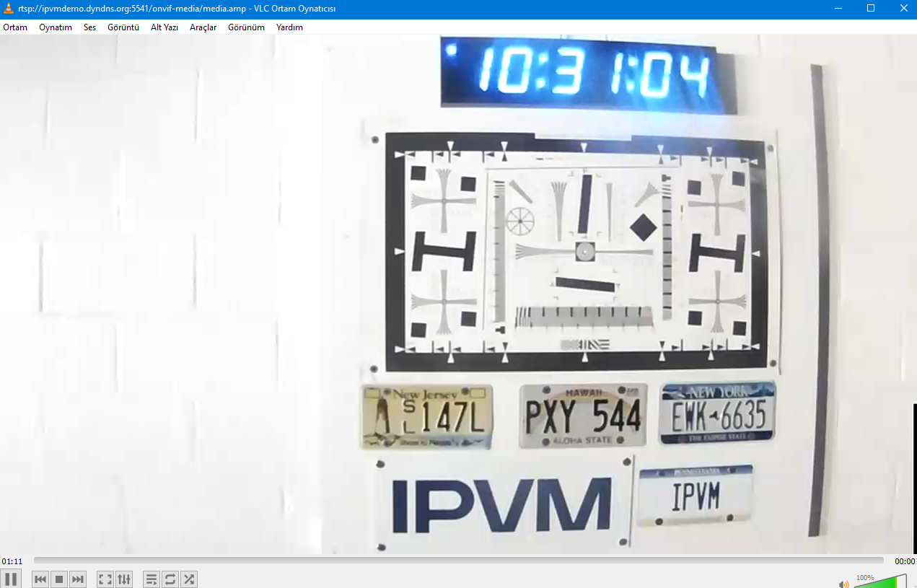Go to the previous media item
The width and height of the screenshot is (917, 588).
click(x=41, y=579)
